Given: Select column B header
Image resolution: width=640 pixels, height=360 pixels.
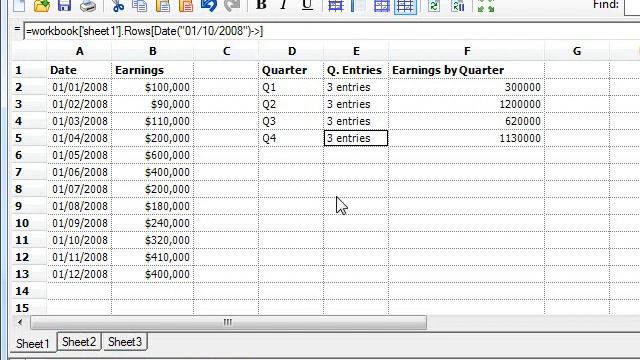Looking at the screenshot, I should 153,51.
